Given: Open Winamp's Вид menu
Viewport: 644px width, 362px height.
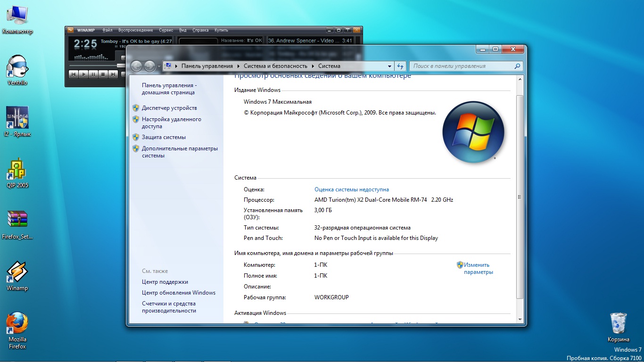Looking at the screenshot, I should 183,30.
